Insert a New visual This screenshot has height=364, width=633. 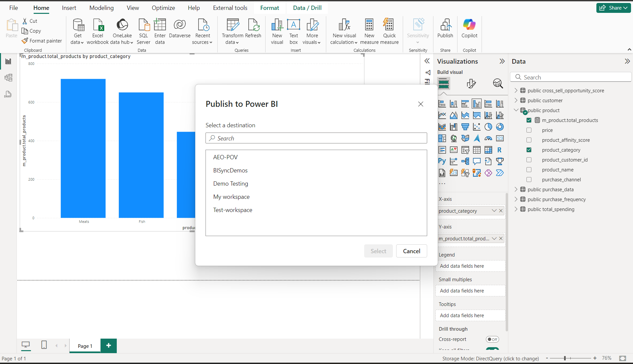[277, 32]
